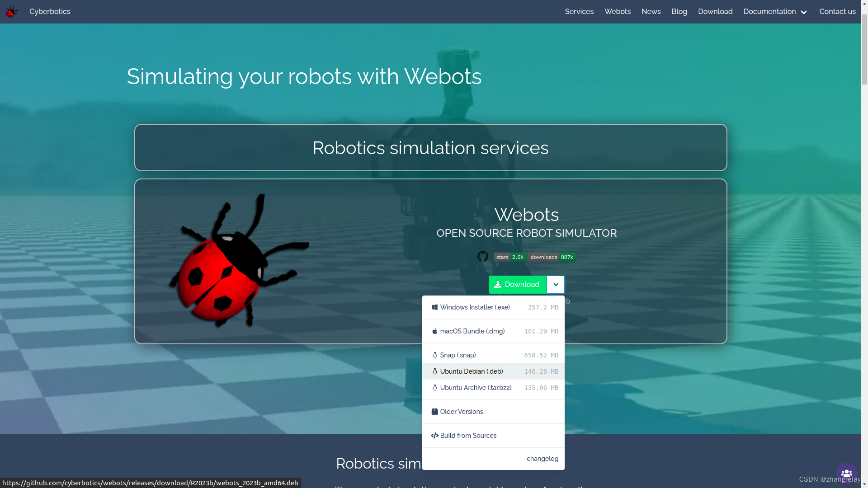The height and width of the screenshot is (488, 868).
Task: Click the downloads 887k badge
Action: pos(552,257)
